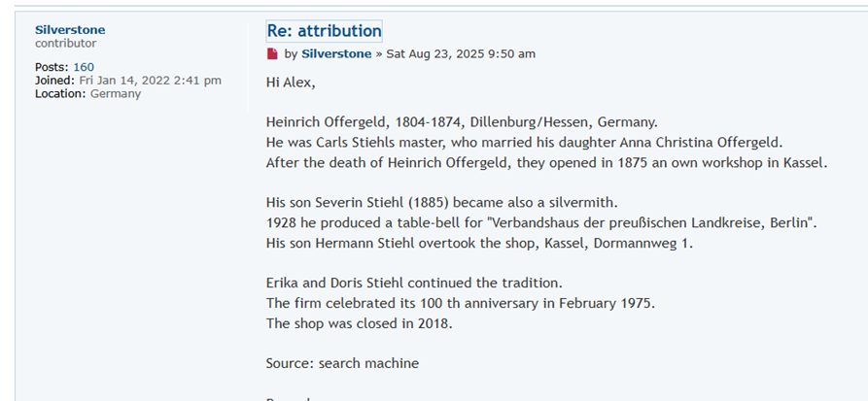Open the "Re: attribution" post title link
The image size is (868, 401).
324,31
